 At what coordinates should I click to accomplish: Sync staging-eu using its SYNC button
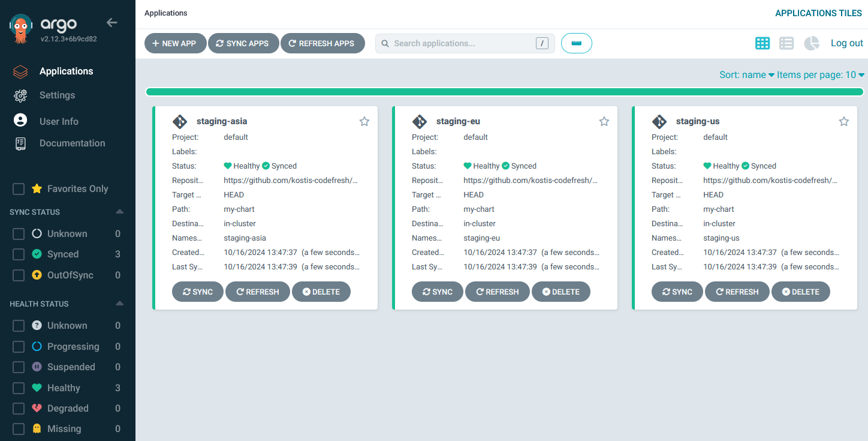pyautogui.click(x=437, y=292)
